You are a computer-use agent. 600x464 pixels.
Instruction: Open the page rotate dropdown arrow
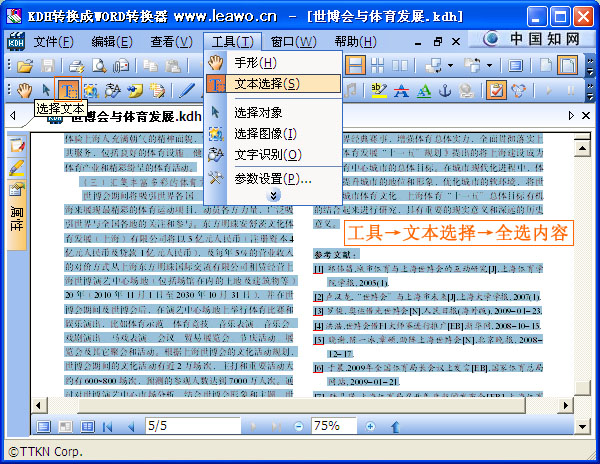point(489,65)
